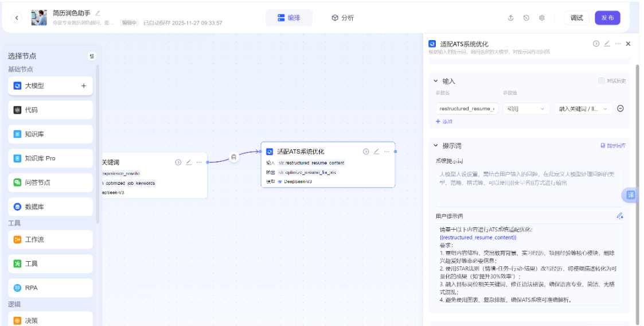Image resolution: width=644 pixels, height=326 pixels.
Task: Collapse the node selection sidebar icon
Action: tap(92, 56)
